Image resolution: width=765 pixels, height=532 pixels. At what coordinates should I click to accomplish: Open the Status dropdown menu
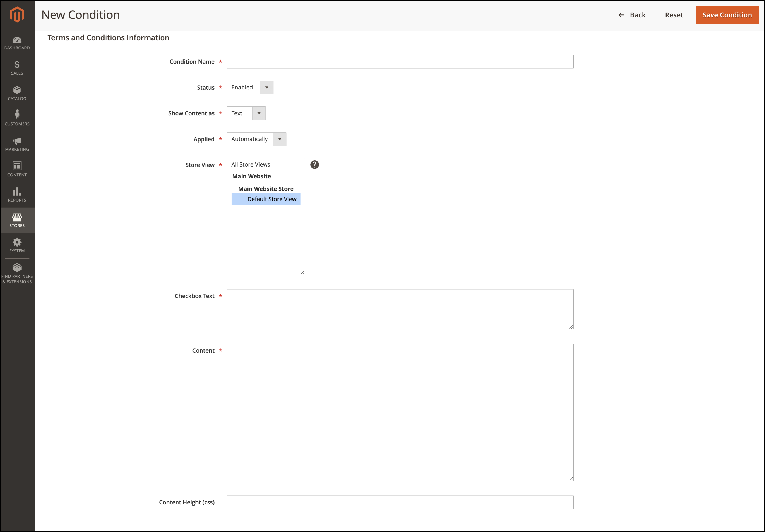click(266, 87)
